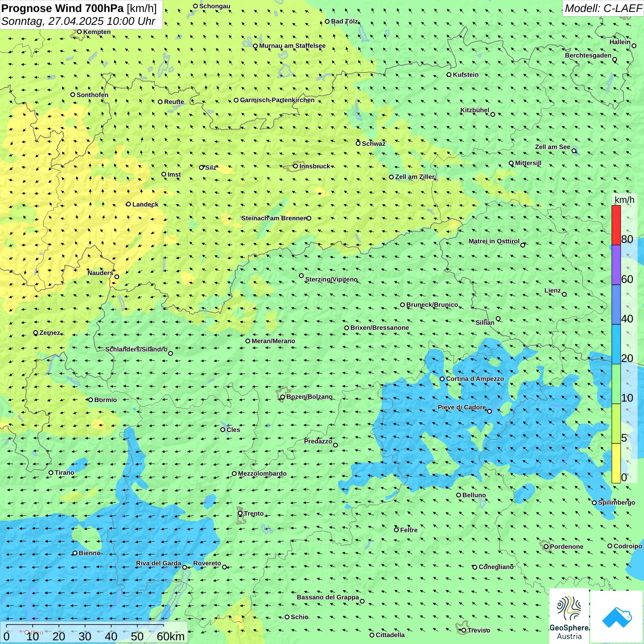Click the 'Steinach am Brenner' label
The width and height of the screenshot is (644, 644).
pos(274,218)
